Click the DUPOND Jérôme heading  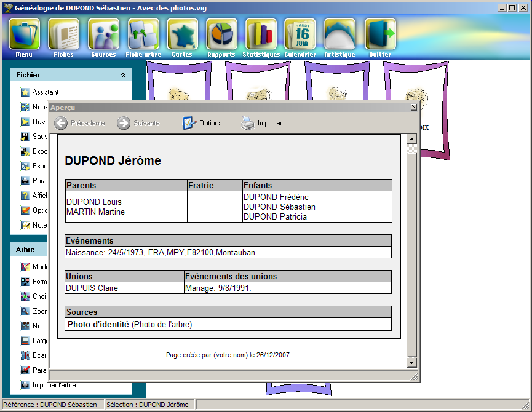(x=113, y=160)
